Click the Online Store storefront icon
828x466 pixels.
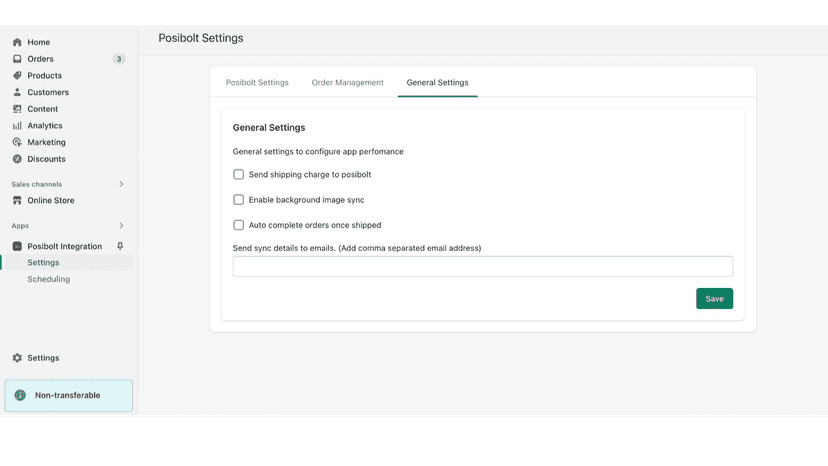[17, 200]
